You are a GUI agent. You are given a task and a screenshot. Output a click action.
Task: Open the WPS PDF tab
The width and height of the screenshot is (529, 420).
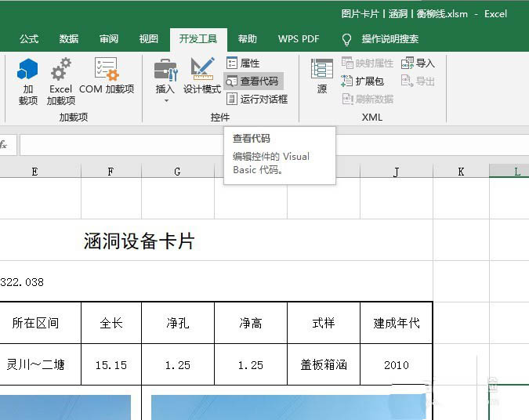pos(299,39)
